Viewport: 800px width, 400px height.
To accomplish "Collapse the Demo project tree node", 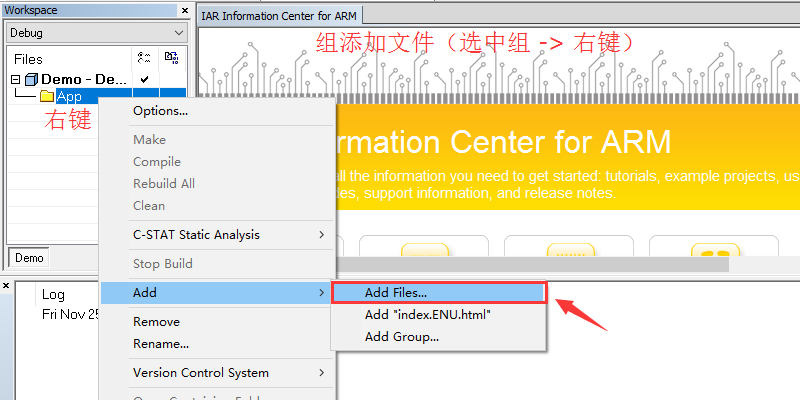I will point(15,80).
